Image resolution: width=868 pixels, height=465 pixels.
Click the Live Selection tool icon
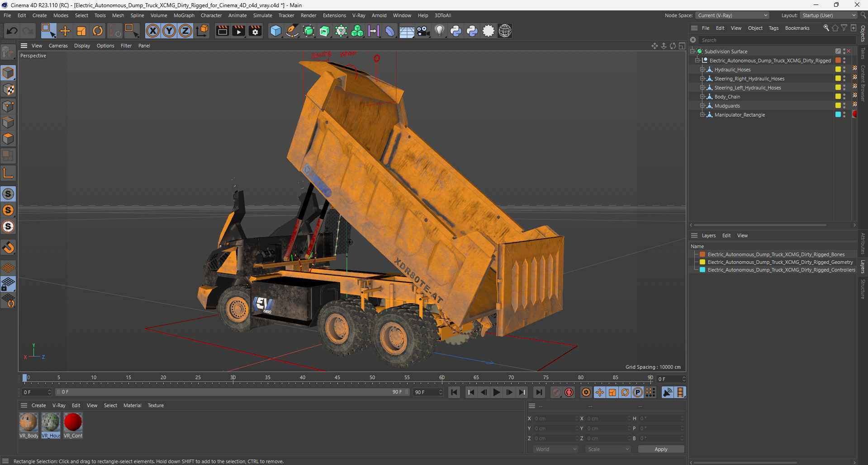(48, 31)
